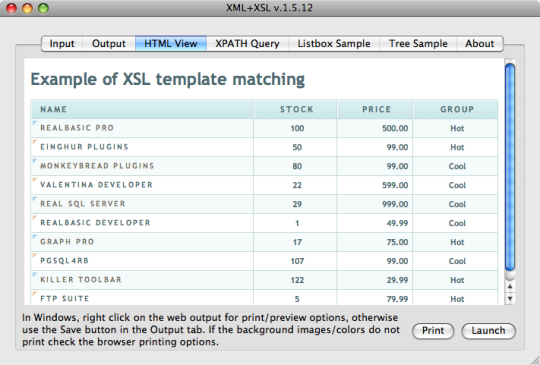The height and width of the screenshot is (365, 540).
Task: Click the PRICE column header
Action: click(x=376, y=109)
